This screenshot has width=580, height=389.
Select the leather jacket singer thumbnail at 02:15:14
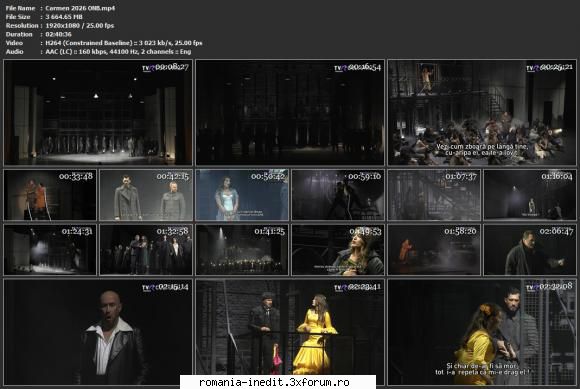98,332
